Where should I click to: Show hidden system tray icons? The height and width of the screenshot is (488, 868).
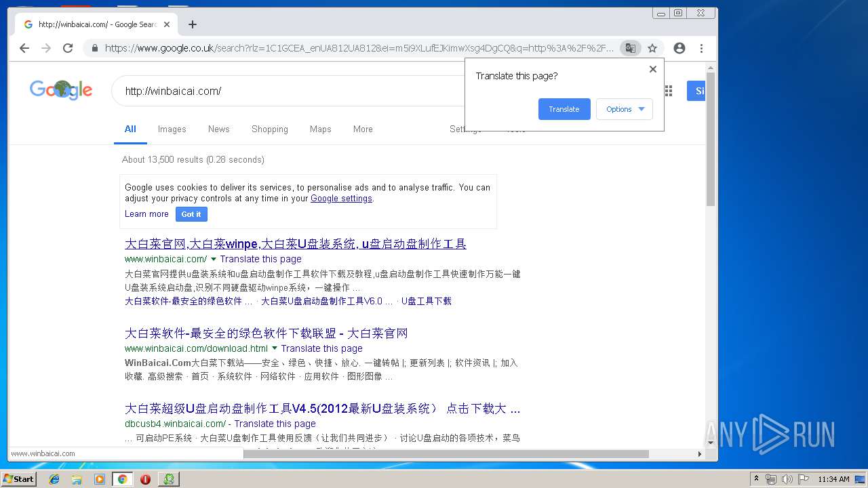(x=756, y=479)
